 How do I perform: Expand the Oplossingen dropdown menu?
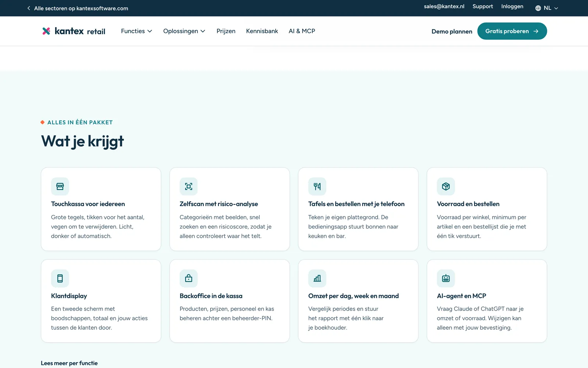[x=184, y=31]
